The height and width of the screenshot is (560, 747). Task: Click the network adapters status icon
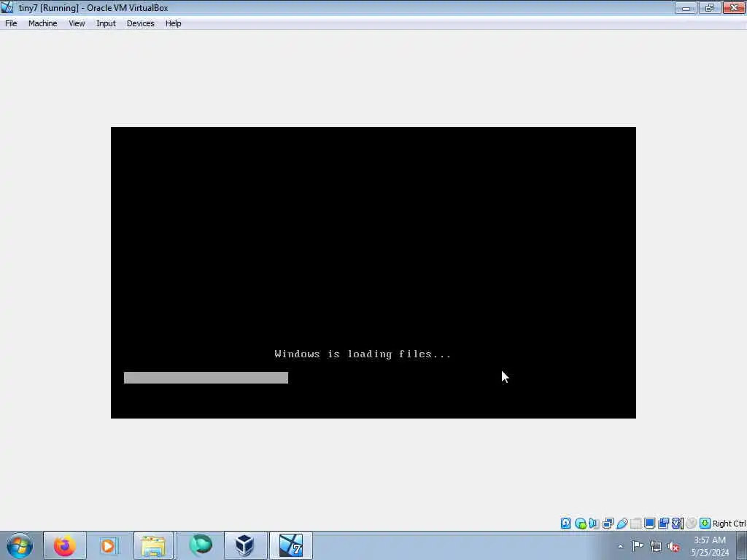pos(608,524)
